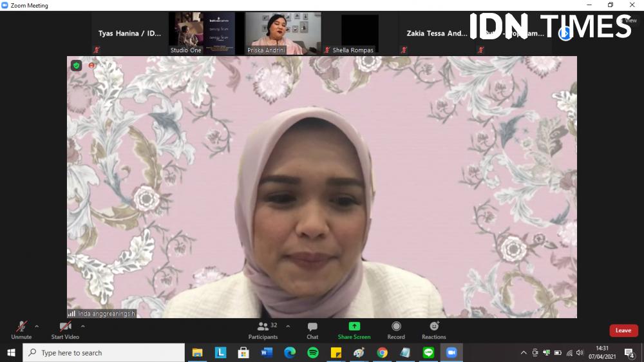Select Priska Andrini video thumbnail
The image size is (644, 362).
(x=283, y=33)
